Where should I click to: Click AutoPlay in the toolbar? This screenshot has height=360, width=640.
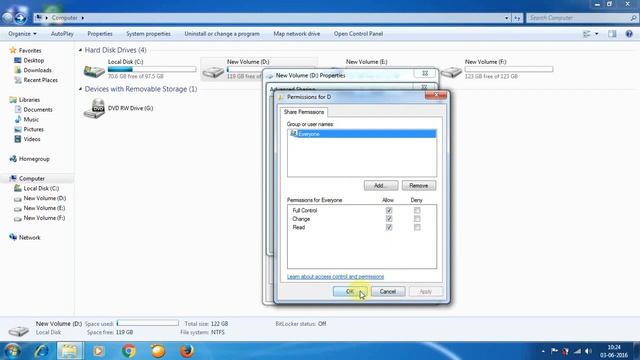click(x=62, y=34)
